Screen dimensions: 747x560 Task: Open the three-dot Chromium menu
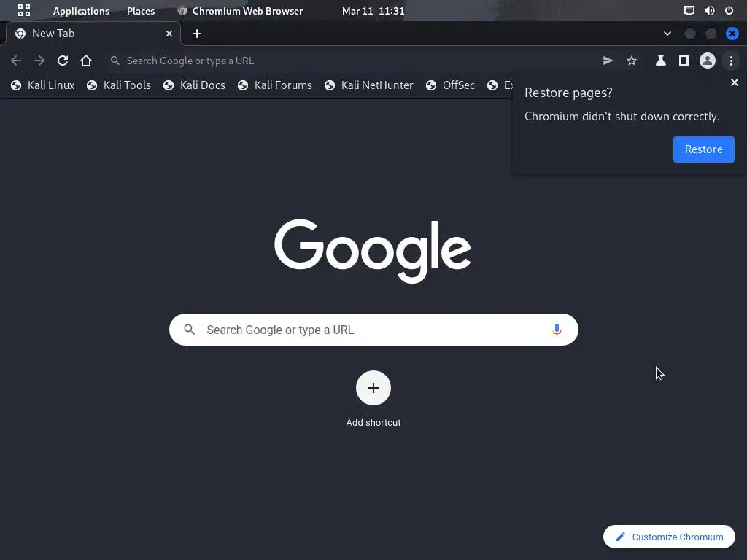(731, 61)
